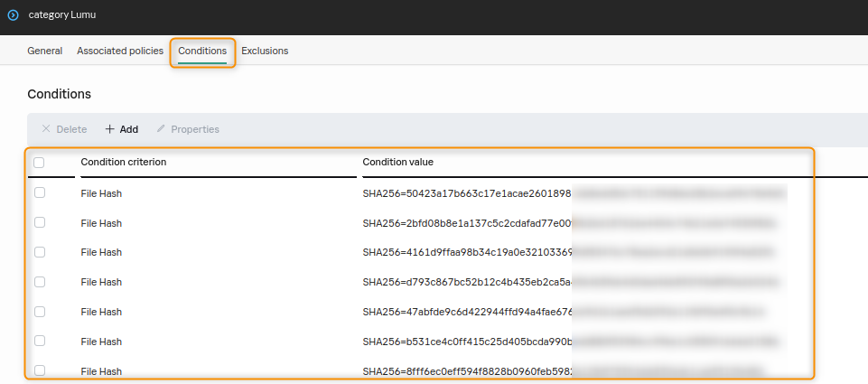
Task: Toggle the select-all checkbox in table header
Action: [x=39, y=163]
